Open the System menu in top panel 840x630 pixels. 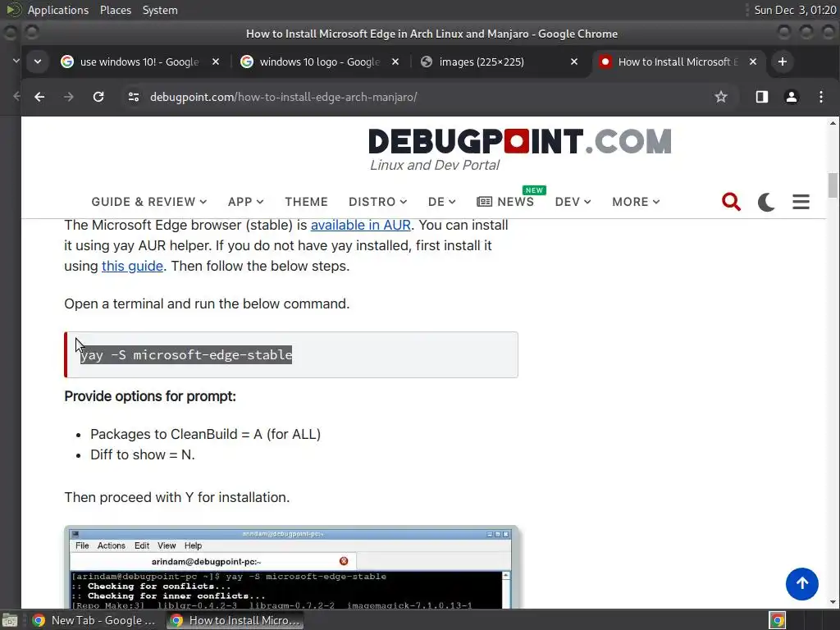coord(160,10)
